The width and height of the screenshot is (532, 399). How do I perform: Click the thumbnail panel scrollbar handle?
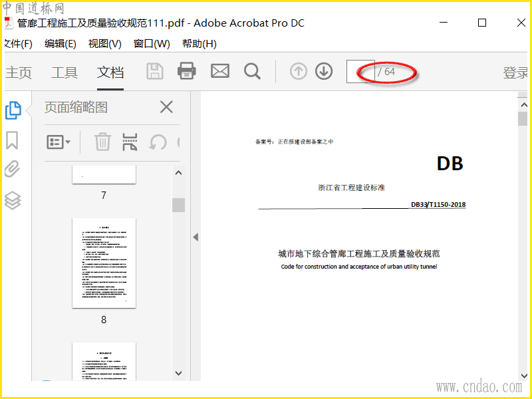[x=178, y=205]
